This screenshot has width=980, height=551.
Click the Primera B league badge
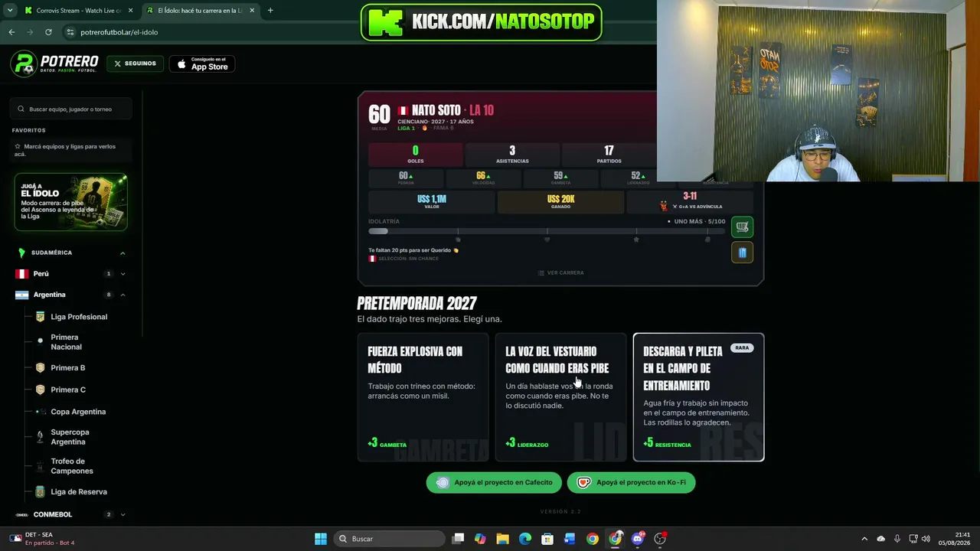40,368
